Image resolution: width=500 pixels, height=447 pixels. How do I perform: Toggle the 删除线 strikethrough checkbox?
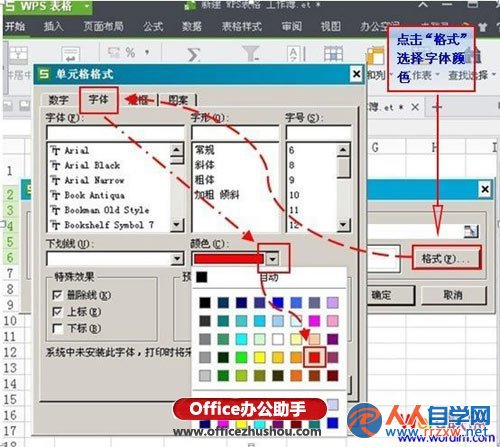pyautogui.click(x=57, y=295)
